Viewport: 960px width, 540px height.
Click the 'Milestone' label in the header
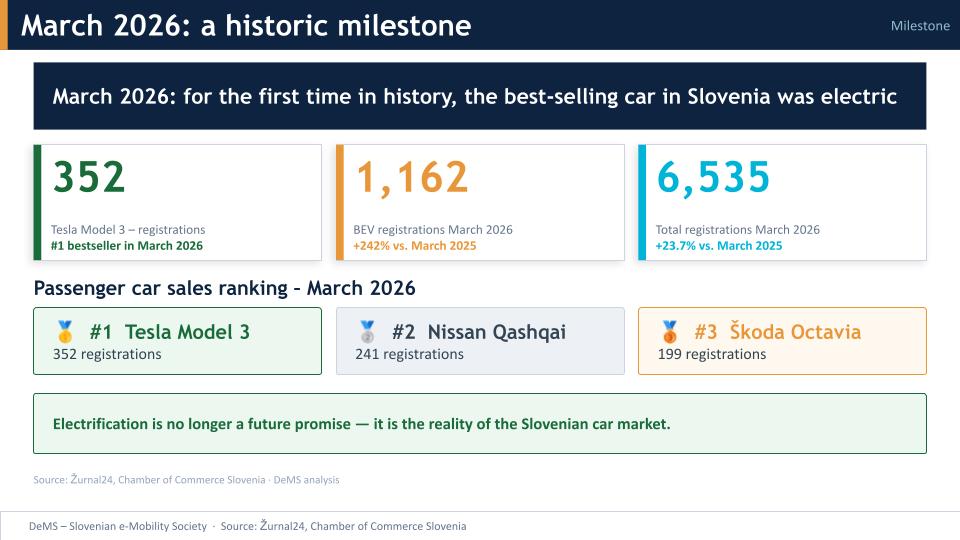920,26
